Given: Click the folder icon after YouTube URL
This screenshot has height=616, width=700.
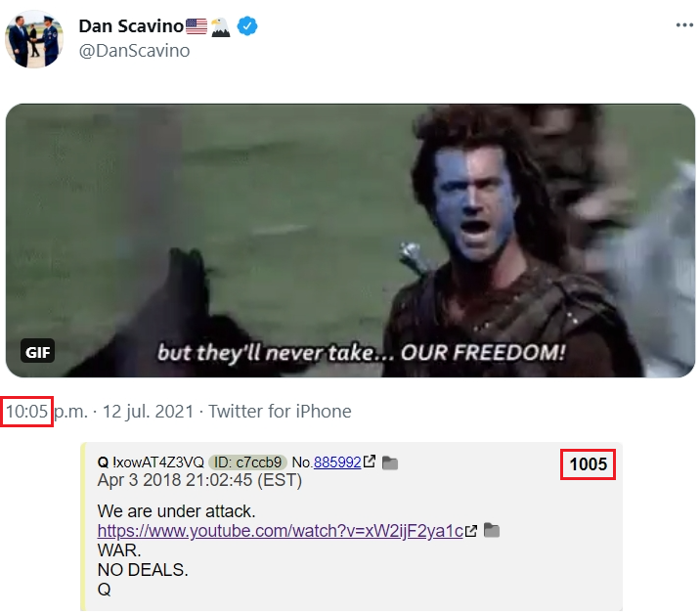Looking at the screenshot, I should 492,530.
